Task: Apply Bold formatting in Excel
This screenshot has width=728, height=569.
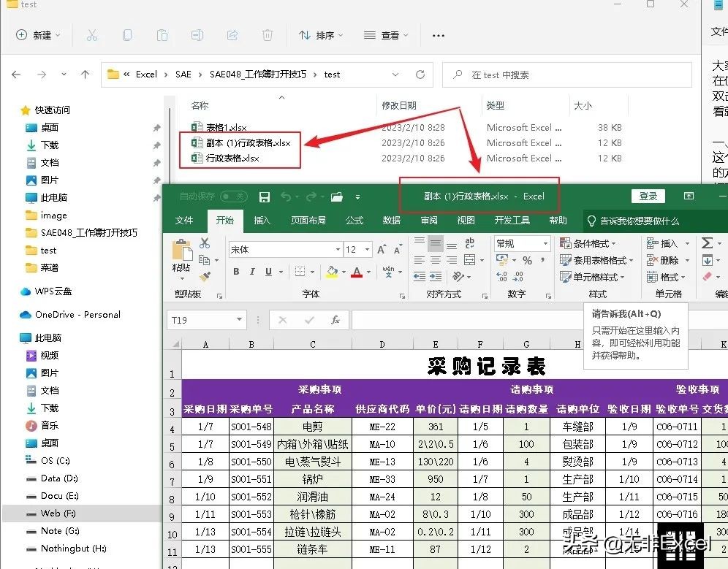Action: pyautogui.click(x=236, y=272)
